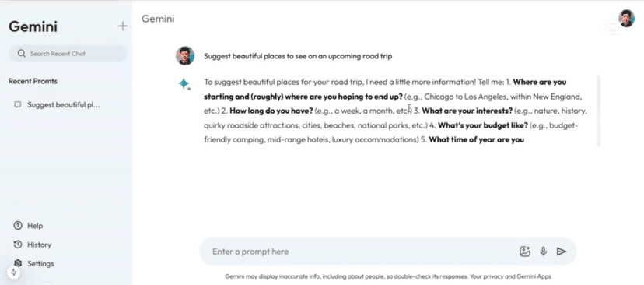
Task: Click the search magnifier icon
Action: [22, 54]
